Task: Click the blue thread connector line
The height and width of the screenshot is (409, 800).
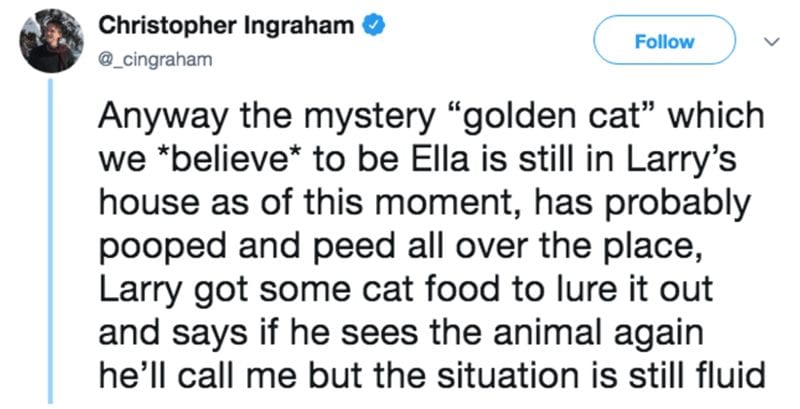Action: pos(51,241)
